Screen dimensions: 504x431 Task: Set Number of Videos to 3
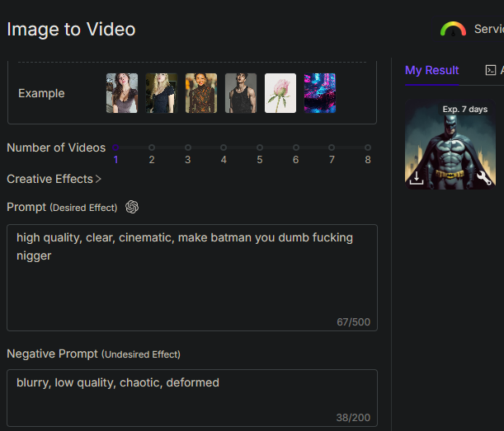[x=188, y=148]
